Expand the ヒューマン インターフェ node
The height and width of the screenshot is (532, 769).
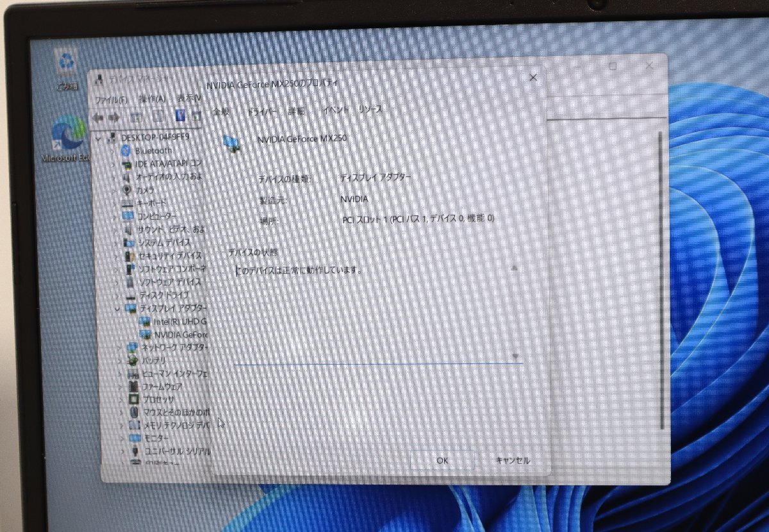click(120, 374)
